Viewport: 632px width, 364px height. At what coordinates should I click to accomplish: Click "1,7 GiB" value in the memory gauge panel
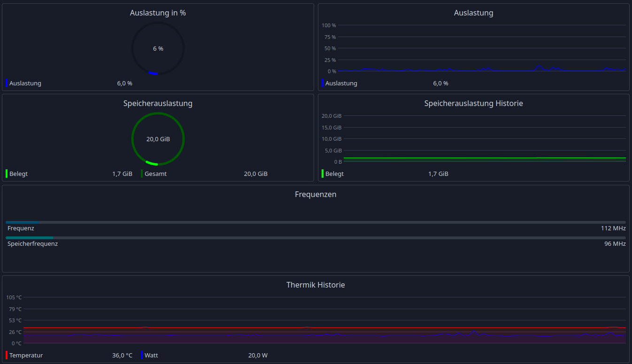(x=122, y=174)
